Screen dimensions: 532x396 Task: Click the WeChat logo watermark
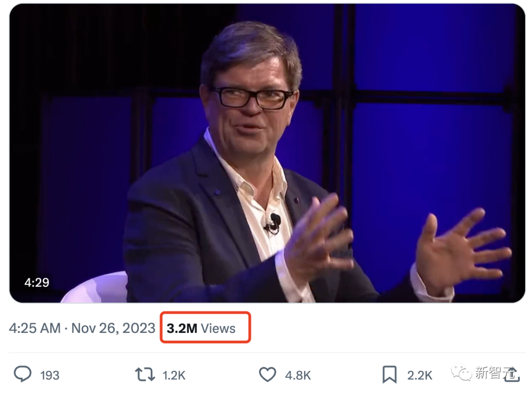462,372
